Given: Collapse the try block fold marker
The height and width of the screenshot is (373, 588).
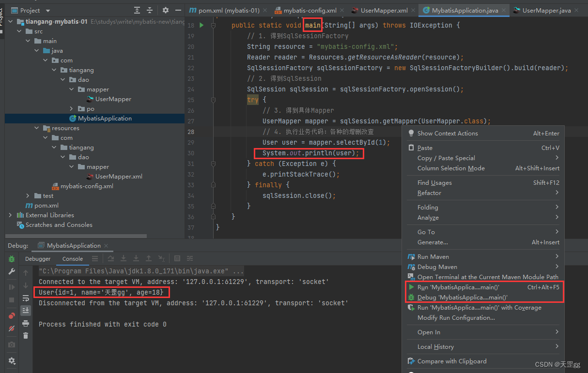Looking at the screenshot, I should coord(213,100).
